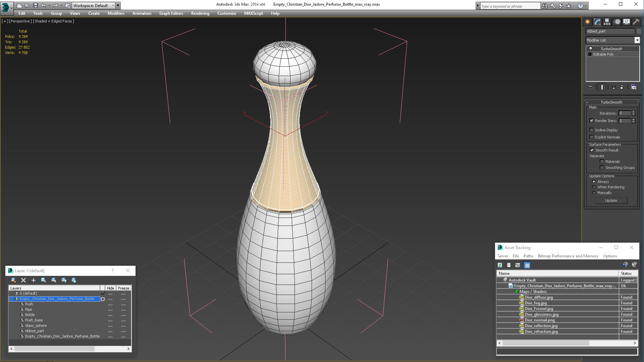Collapse Empty_Christian_Dior layer tree node

11,299
